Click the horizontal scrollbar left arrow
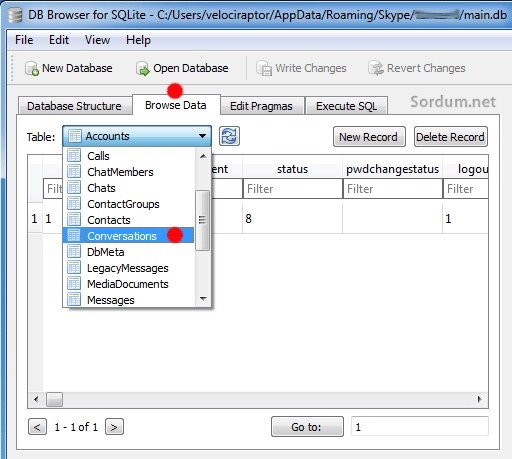Image resolution: width=512 pixels, height=459 pixels. 36,399
